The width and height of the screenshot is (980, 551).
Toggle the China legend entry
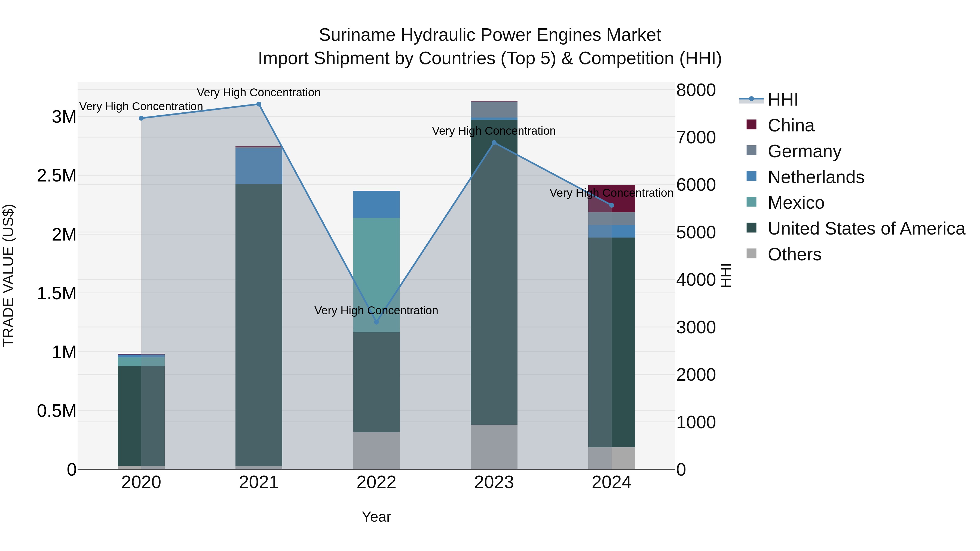[x=780, y=125]
